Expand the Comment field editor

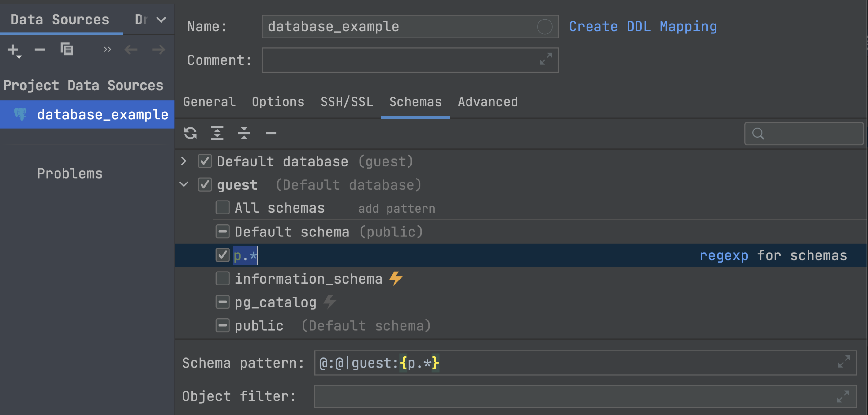[x=546, y=59]
